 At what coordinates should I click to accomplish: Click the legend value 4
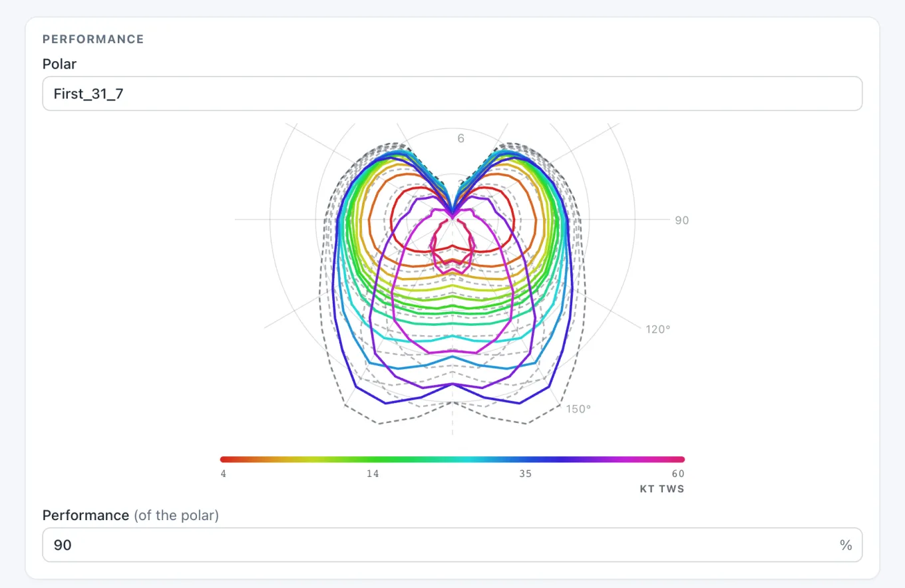tap(223, 474)
